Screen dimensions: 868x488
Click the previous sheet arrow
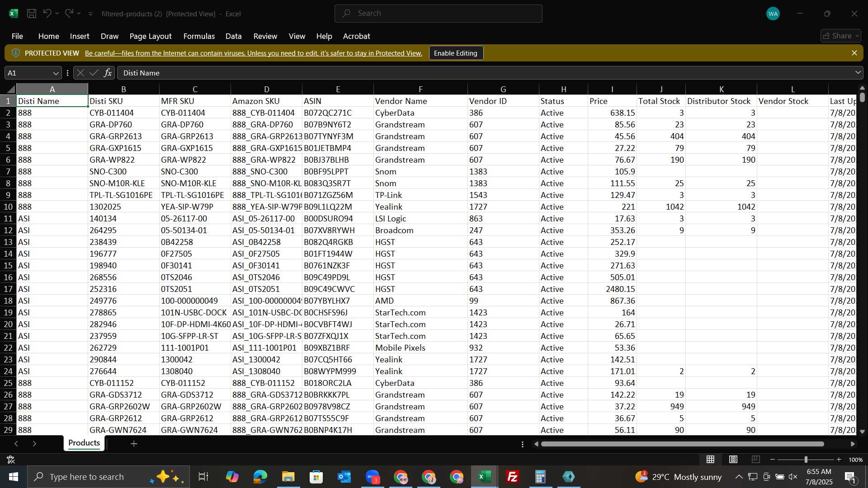[16, 444]
